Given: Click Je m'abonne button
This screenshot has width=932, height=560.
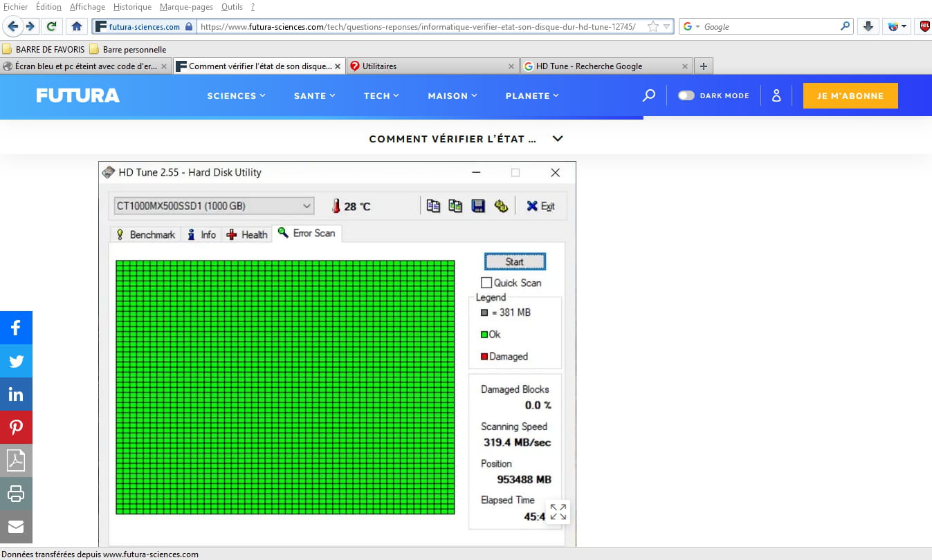Looking at the screenshot, I should click(x=850, y=95).
